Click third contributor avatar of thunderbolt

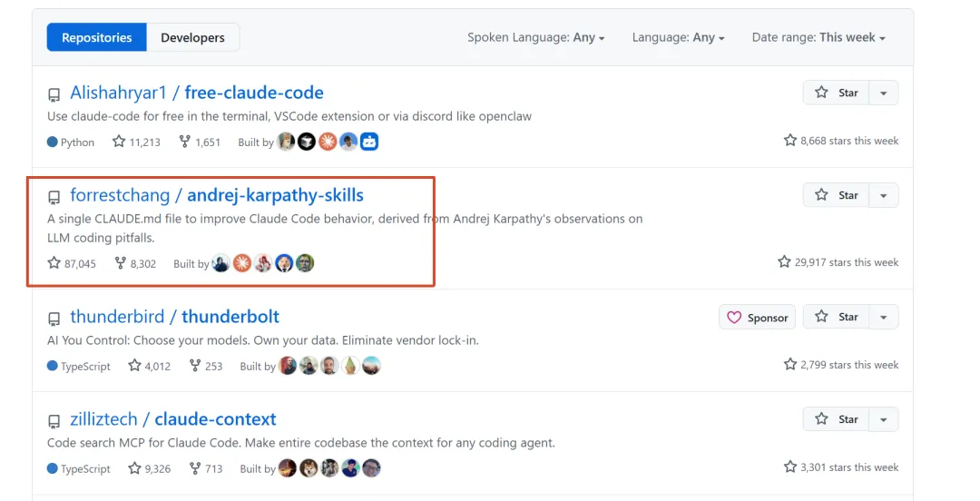[x=329, y=365]
